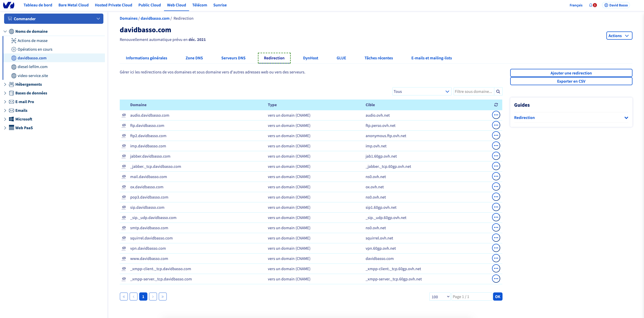This screenshot has width=644, height=318.
Task: Click the OVH logo
Action: click(9, 5)
